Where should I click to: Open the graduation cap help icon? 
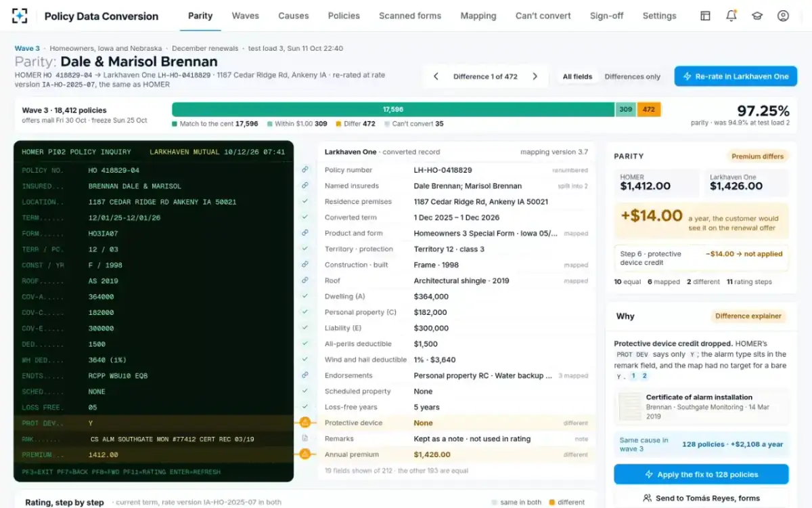(x=757, y=16)
